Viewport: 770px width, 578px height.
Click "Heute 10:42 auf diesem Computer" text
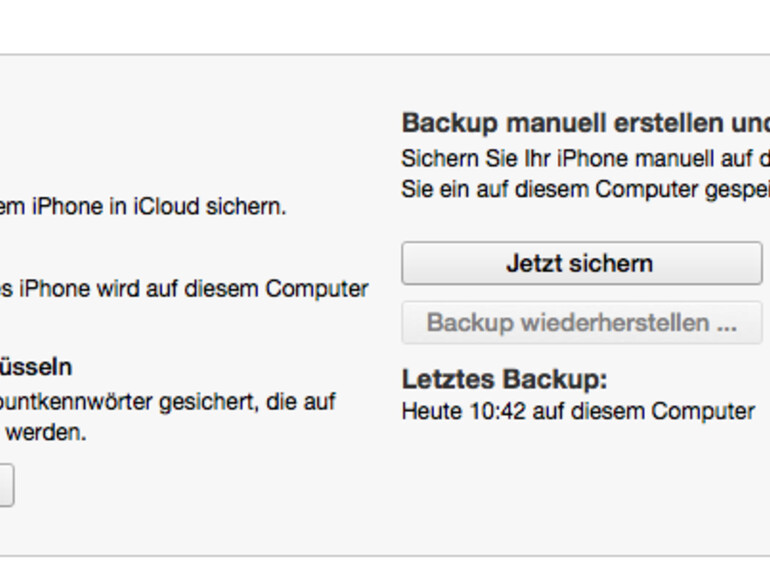pos(577,411)
